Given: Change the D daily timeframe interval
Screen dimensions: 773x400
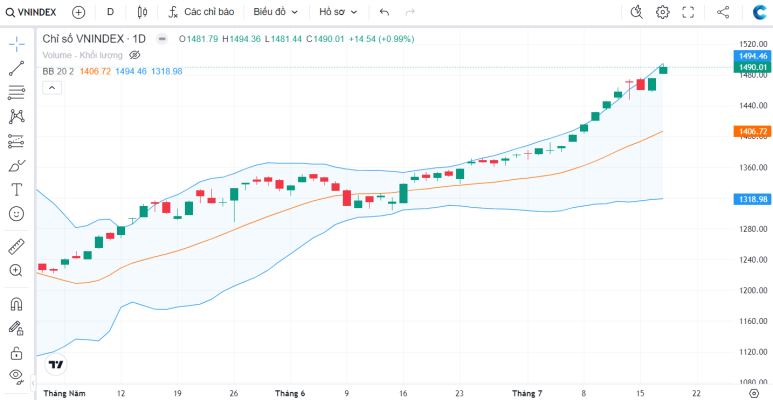Looking at the screenshot, I should 110,12.
